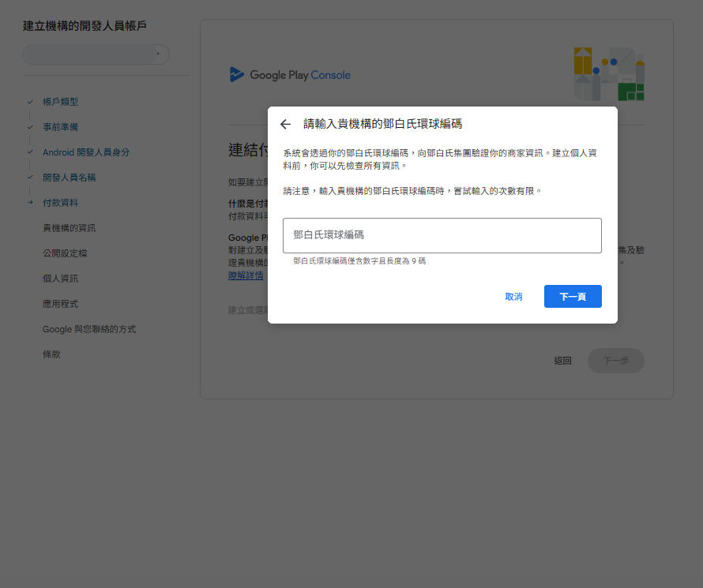Image resolution: width=703 pixels, height=588 pixels.
Task: Click the 瞭解詳情 link
Action: (246, 275)
